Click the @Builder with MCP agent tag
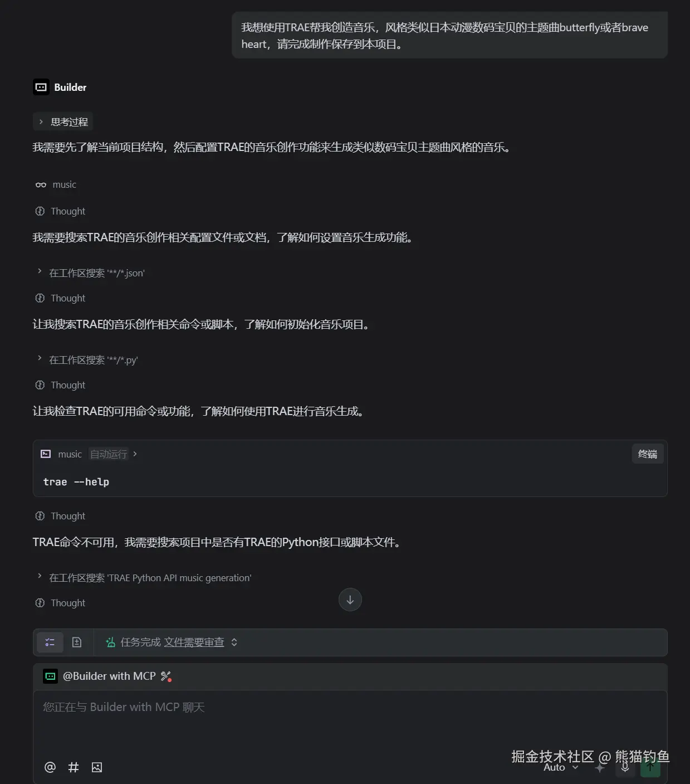This screenshot has width=690, height=784. 109,676
